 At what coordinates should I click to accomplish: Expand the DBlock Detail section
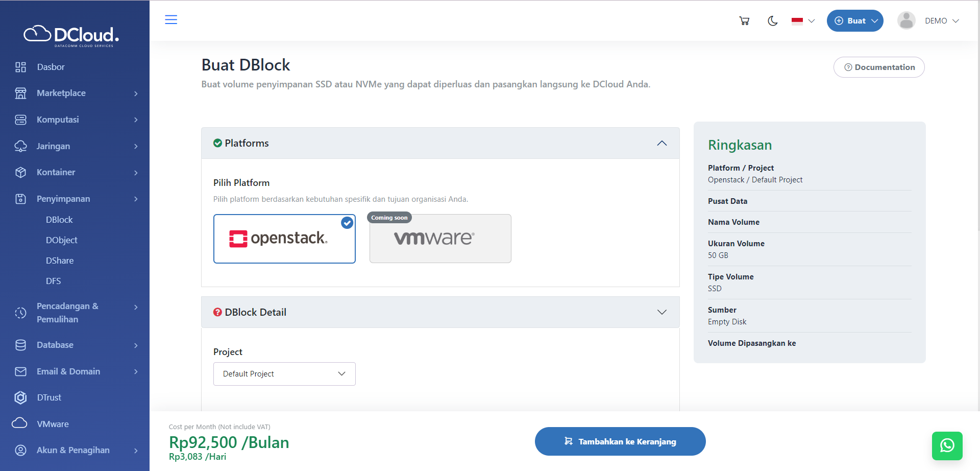pyautogui.click(x=662, y=312)
